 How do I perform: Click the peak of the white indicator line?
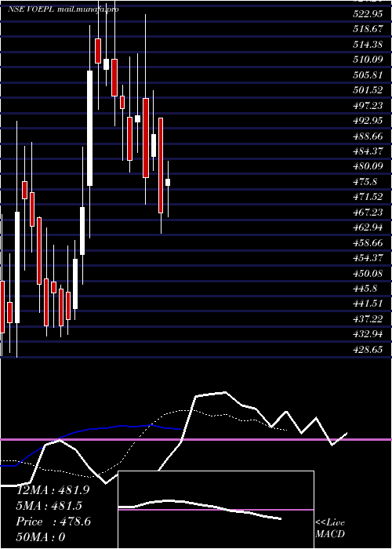point(225,392)
